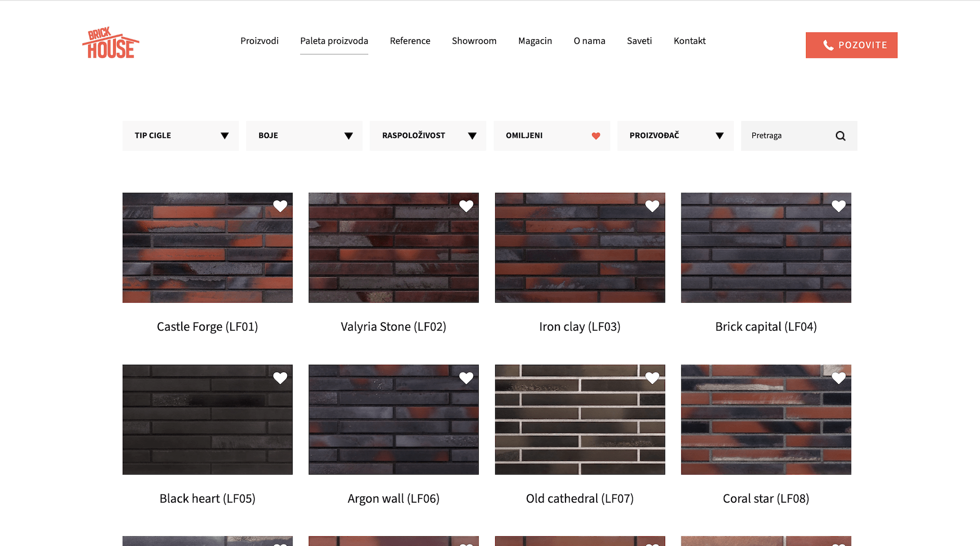
Task: Go to Reference page
Action: pyautogui.click(x=410, y=41)
